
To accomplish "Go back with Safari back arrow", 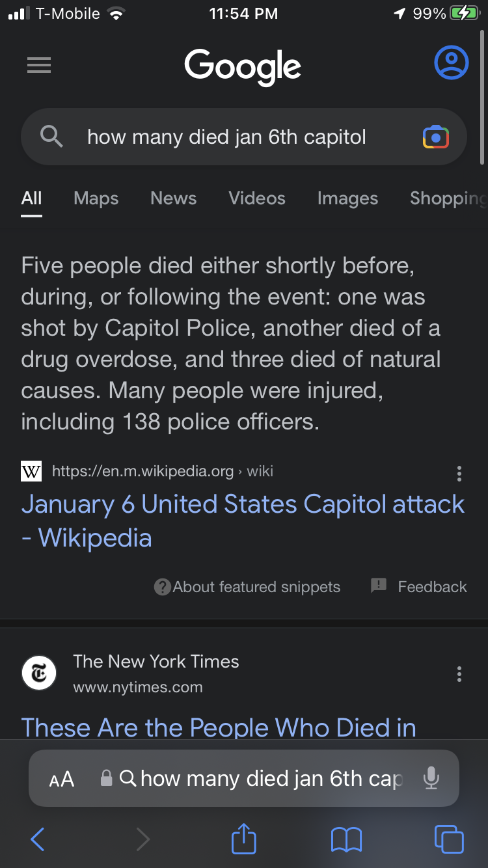I will click(38, 839).
